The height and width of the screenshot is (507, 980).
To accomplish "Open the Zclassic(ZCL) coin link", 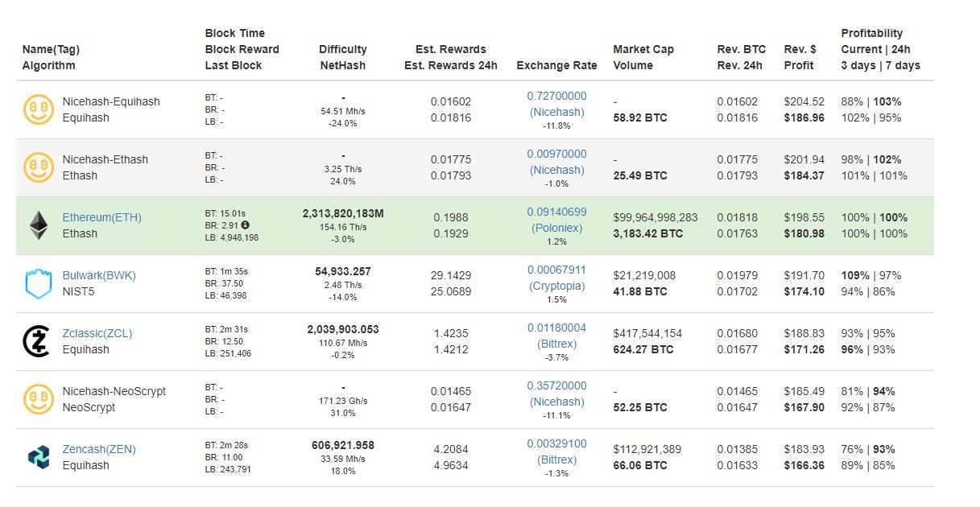I will pyautogui.click(x=97, y=333).
